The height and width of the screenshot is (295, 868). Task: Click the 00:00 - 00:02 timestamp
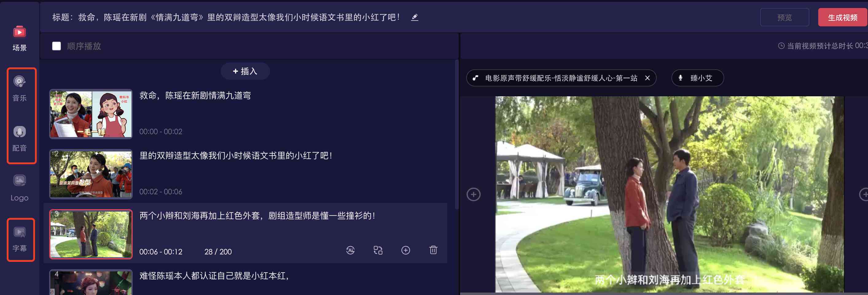161,132
